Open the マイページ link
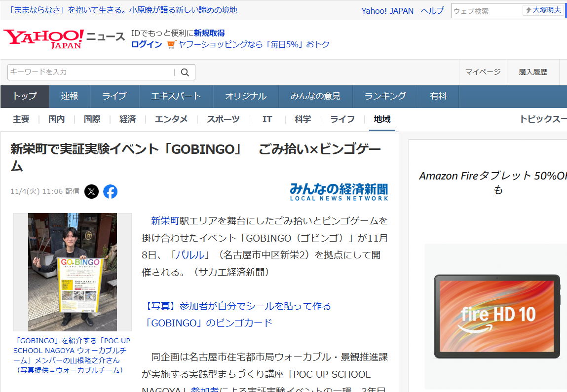 point(483,72)
